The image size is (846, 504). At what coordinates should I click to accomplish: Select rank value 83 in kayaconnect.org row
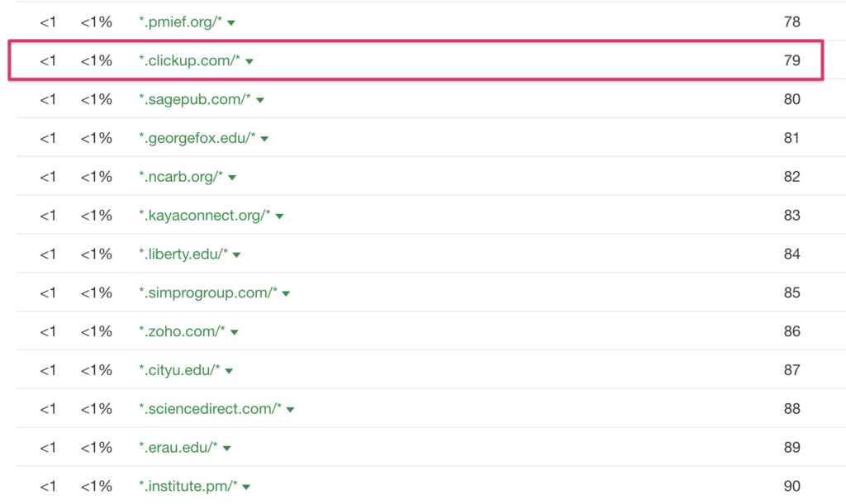792,216
